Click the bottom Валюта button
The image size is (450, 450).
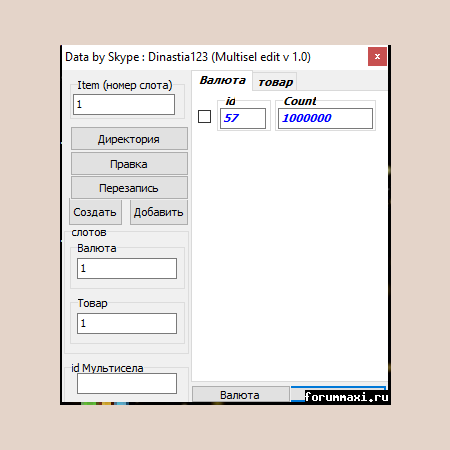click(241, 394)
